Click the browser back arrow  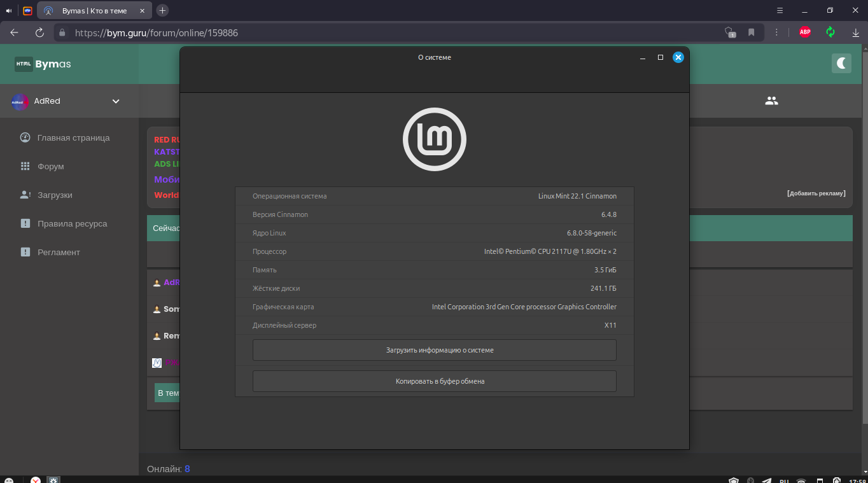[14, 32]
